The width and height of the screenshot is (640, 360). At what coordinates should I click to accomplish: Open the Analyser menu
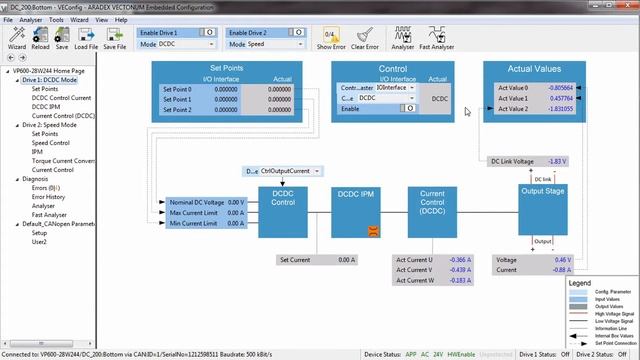coord(31,20)
